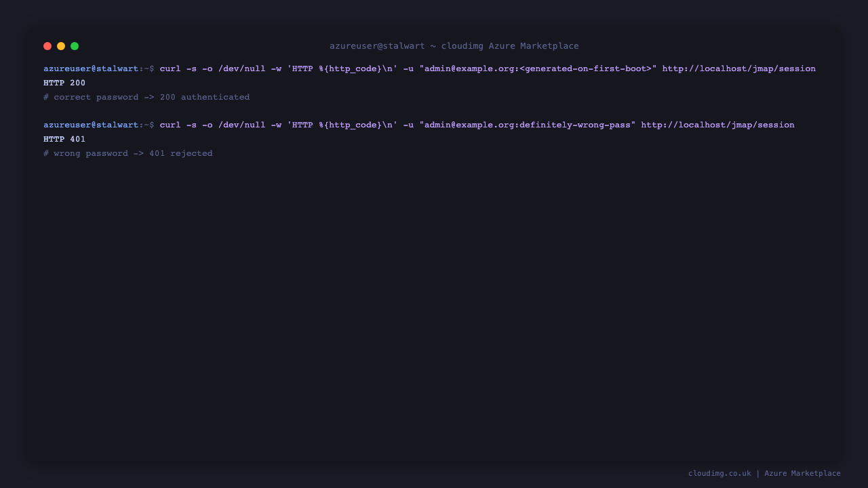Viewport: 868px width, 488px height.
Task: Click the curl command with definitely-wrong-pass
Action: [477, 125]
